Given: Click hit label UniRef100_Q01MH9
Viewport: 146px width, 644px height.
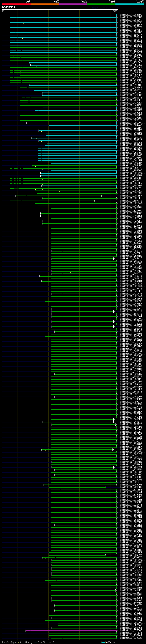Looking at the screenshot, I should click(131, 161).
